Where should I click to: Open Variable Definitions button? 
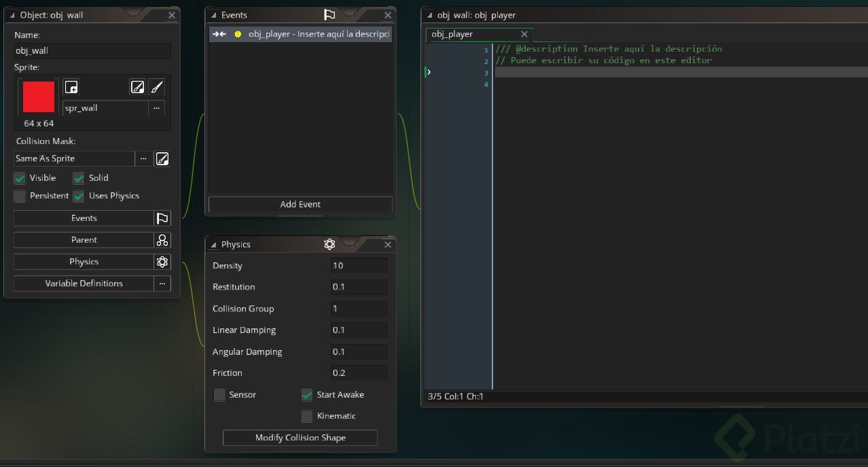pyautogui.click(x=84, y=283)
